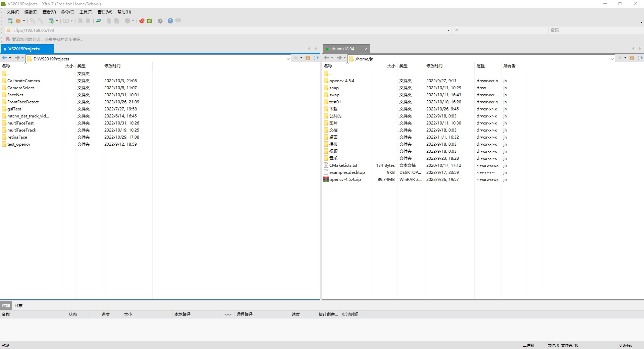Refresh the remote /home/jn pane
The width and height of the screenshot is (644, 349).
640,58
